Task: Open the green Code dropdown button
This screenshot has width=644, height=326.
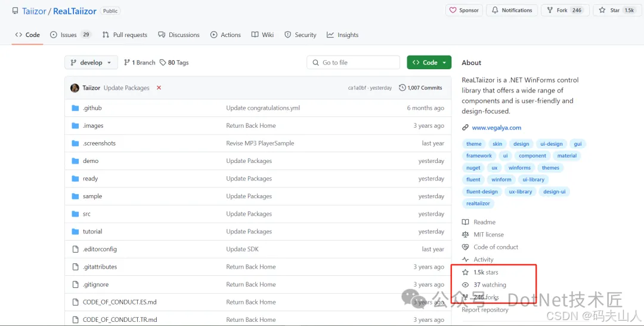Action: pyautogui.click(x=429, y=63)
